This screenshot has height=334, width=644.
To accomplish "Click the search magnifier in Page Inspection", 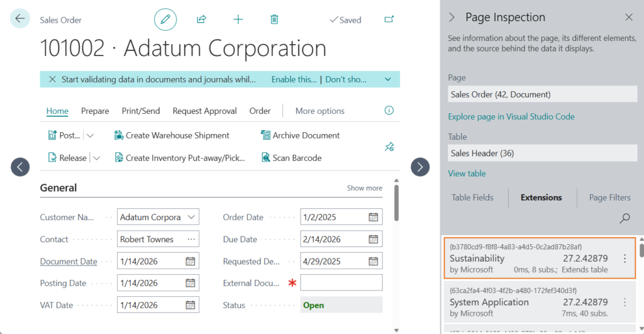I will click(x=625, y=218).
